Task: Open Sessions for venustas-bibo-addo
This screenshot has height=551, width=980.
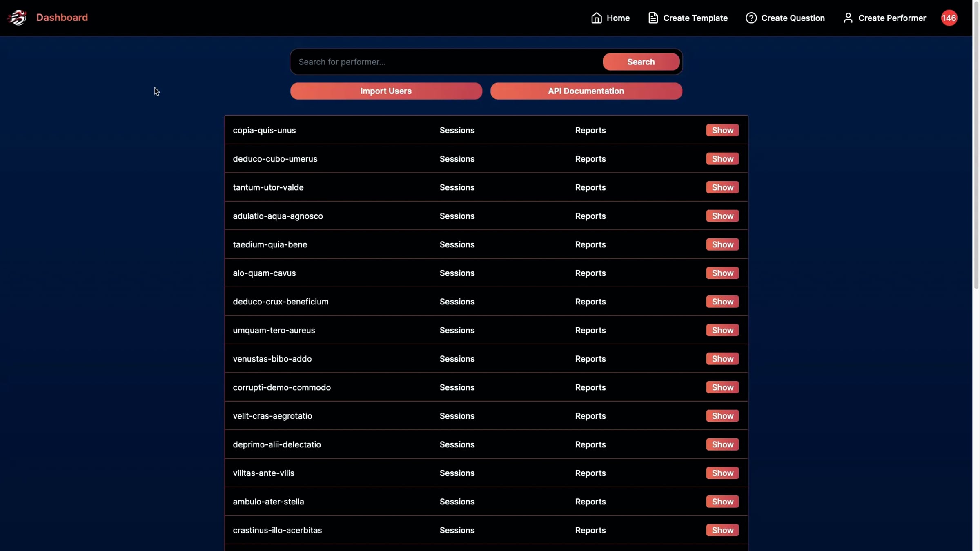Action: tap(457, 359)
